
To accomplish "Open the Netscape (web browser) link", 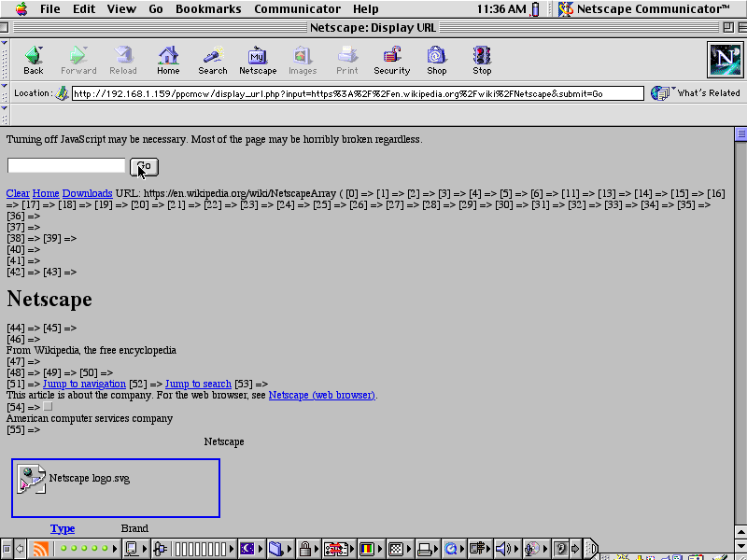I will pos(322,395).
